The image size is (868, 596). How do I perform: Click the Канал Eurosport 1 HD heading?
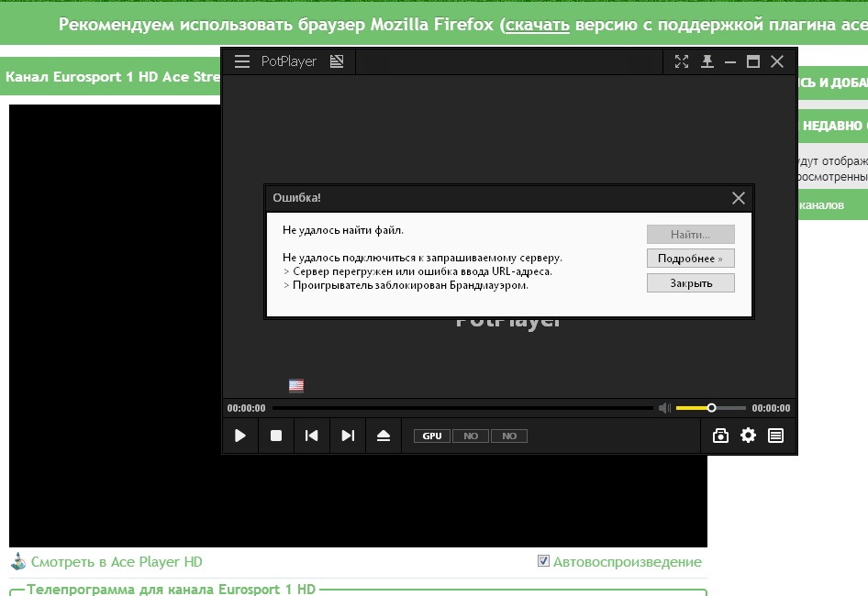tap(113, 76)
